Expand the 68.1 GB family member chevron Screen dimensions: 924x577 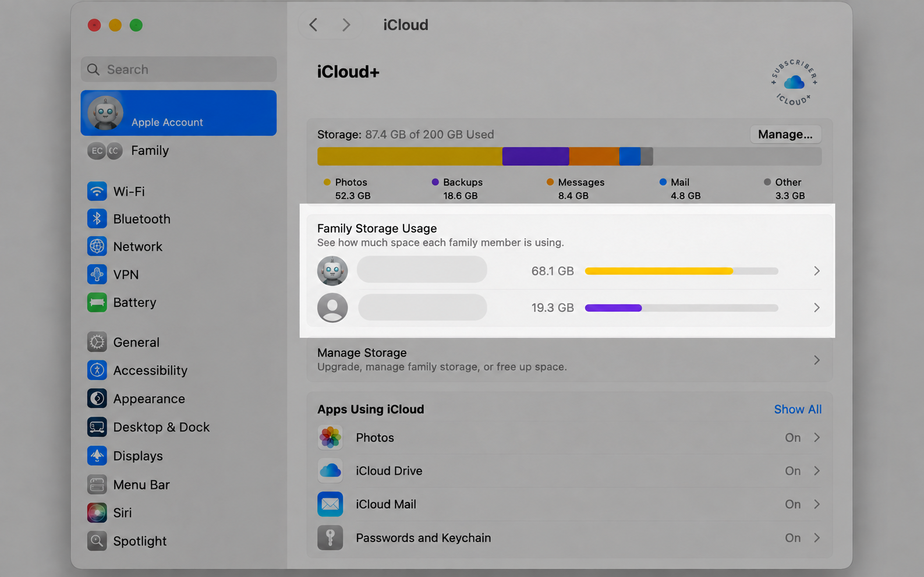pos(817,271)
